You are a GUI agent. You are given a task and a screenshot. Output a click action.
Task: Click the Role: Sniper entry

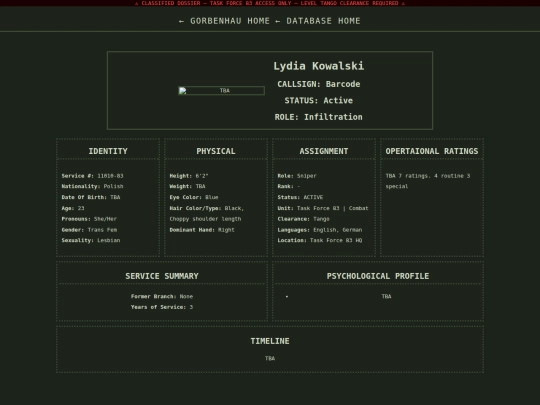(x=297, y=176)
